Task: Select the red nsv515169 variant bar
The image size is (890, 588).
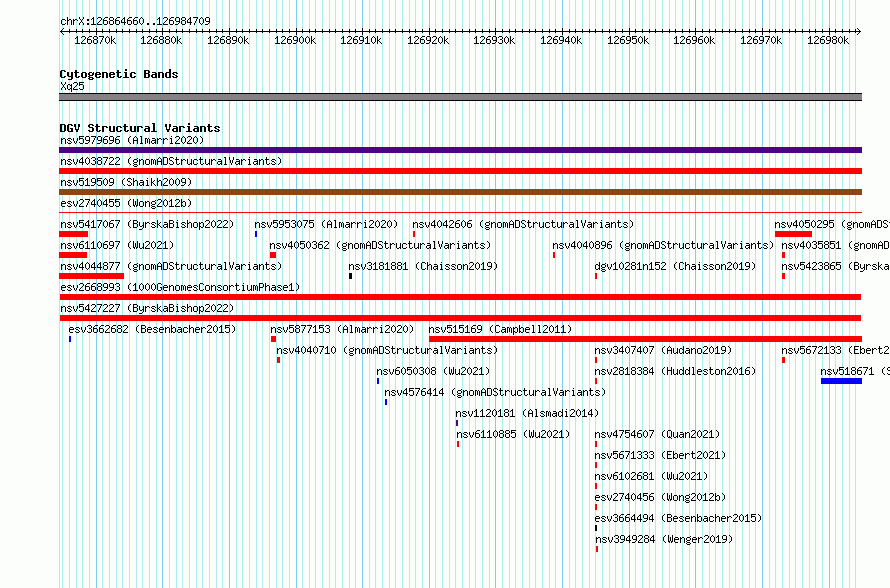Action: [645, 339]
